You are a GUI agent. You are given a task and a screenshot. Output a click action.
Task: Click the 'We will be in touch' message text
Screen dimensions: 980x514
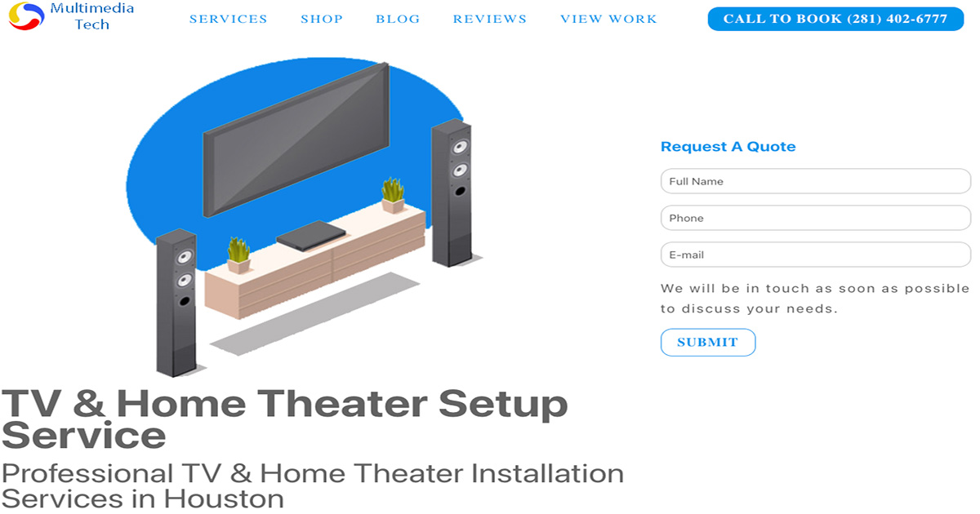click(815, 299)
